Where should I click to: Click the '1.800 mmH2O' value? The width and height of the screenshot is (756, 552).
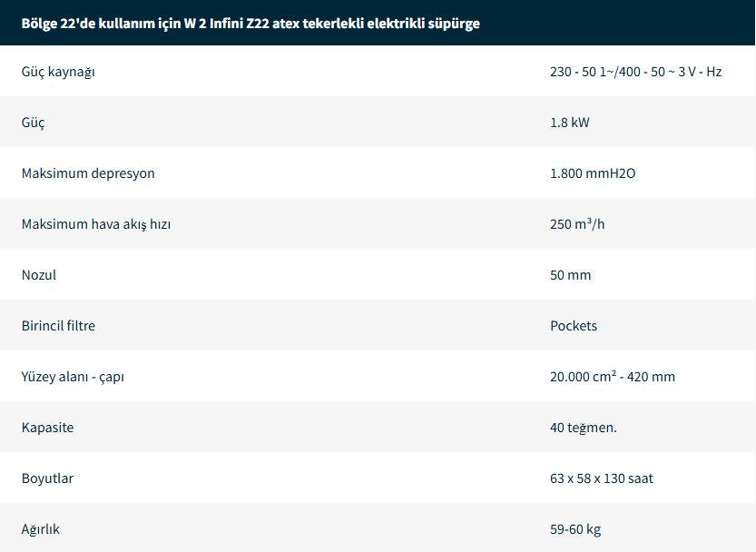(593, 172)
